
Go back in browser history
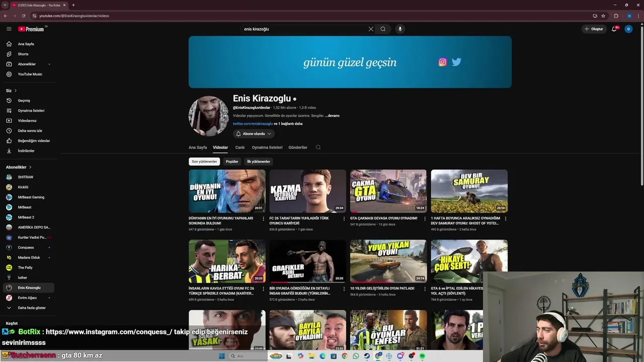coord(6,16)
